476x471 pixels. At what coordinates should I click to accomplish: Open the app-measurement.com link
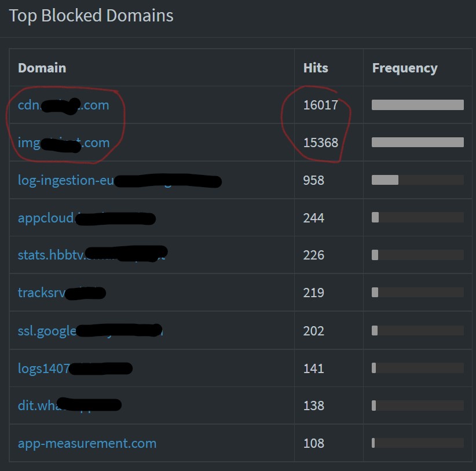tap(87, 443)
